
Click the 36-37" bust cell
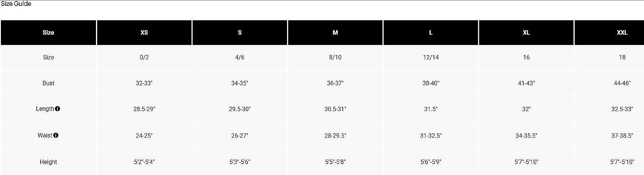335,83
